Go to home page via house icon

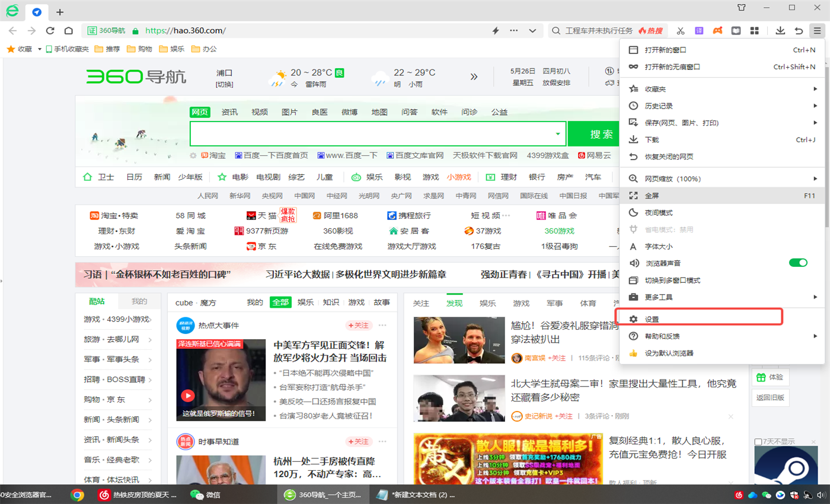point(69,30)
